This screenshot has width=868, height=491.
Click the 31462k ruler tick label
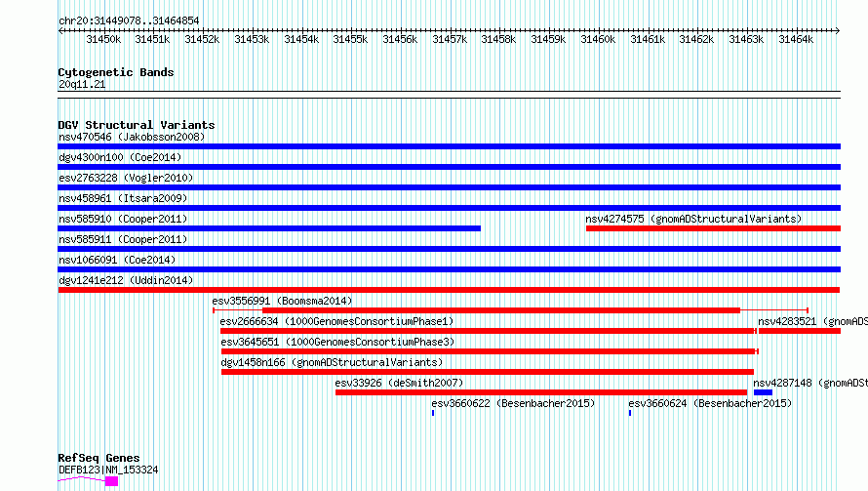pyautogui.click(x=696, y=39)
